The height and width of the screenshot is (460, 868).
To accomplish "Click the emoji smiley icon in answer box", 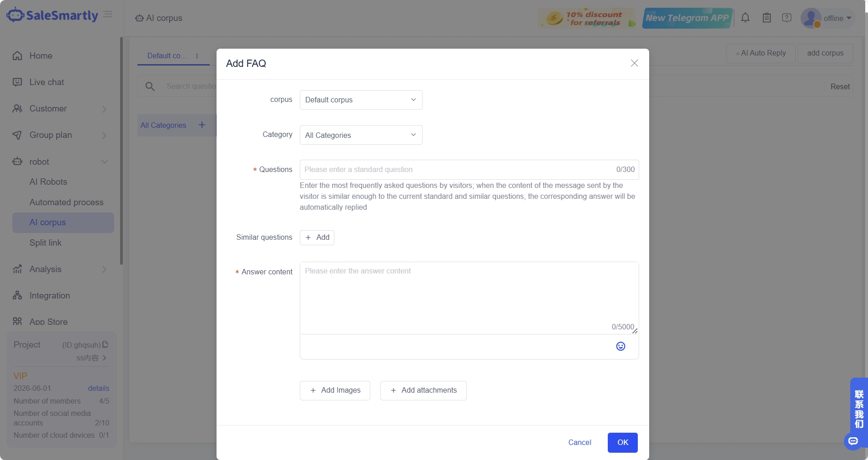I will (621, 346).
